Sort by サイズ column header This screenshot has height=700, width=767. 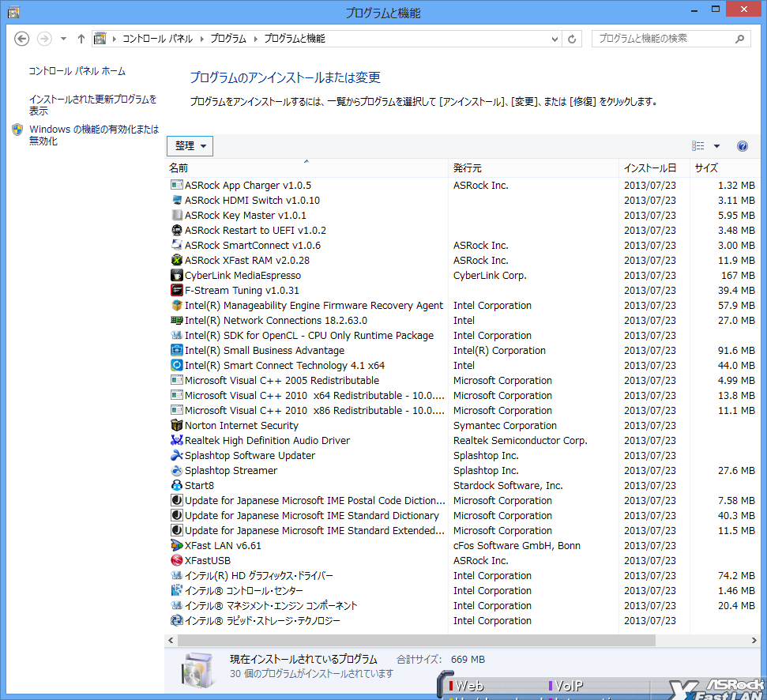coord(725,167)
